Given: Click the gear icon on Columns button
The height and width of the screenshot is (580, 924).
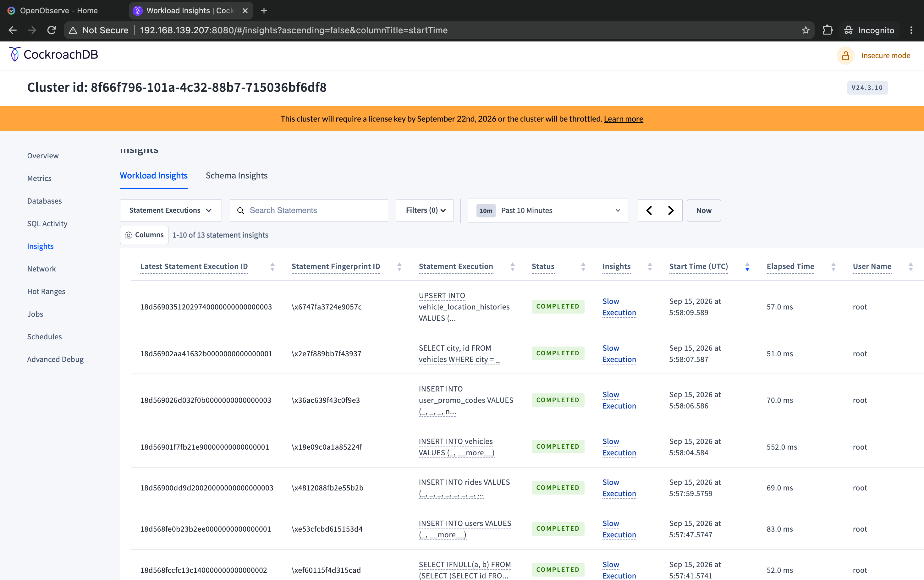Looking at the screenshot, I should pyautogui.click(x=129, y=235).
